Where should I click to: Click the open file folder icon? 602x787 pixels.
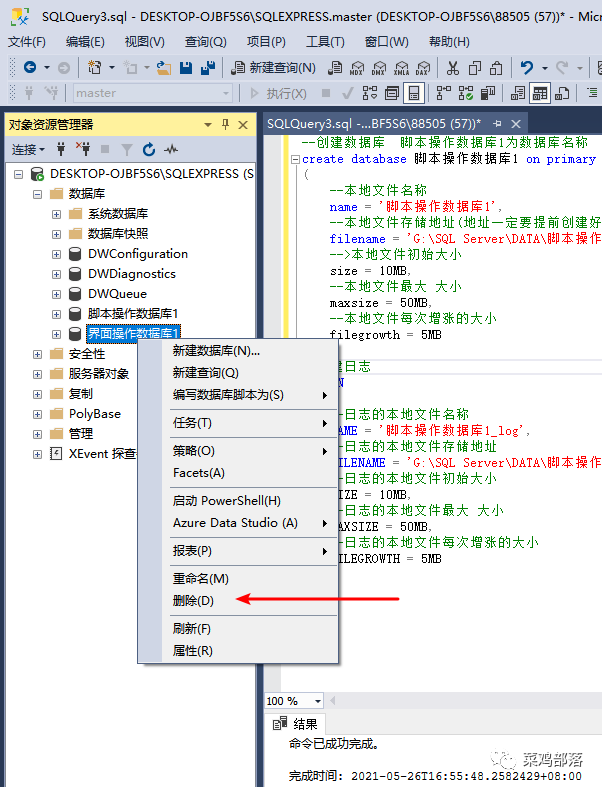(x=164, y=68)
